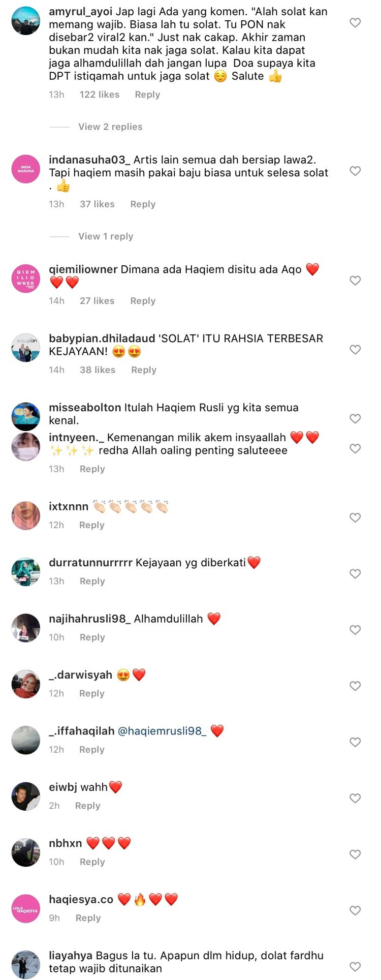381x980 pixels.
Task: View 38 likes on babypian.dhiladaud comment
Action: click(98, 370)
